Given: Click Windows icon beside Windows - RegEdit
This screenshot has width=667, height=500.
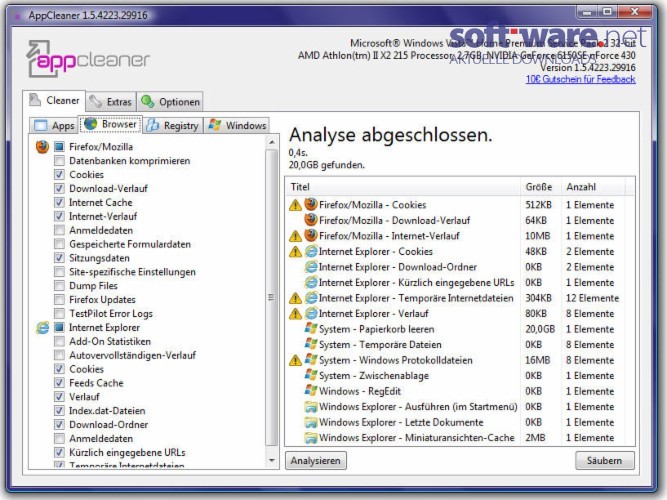Looking at the screenshot, I should [311, 391].
